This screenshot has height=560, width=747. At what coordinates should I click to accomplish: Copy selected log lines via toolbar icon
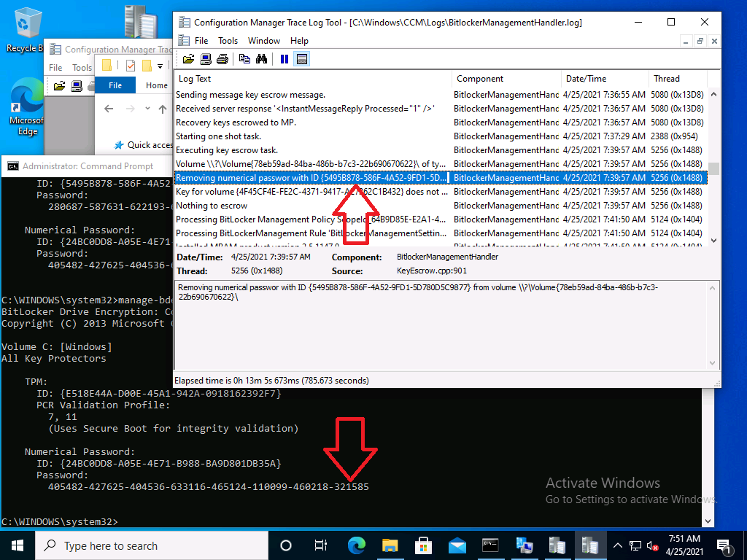pyautogui.click(x=244, y=59)
